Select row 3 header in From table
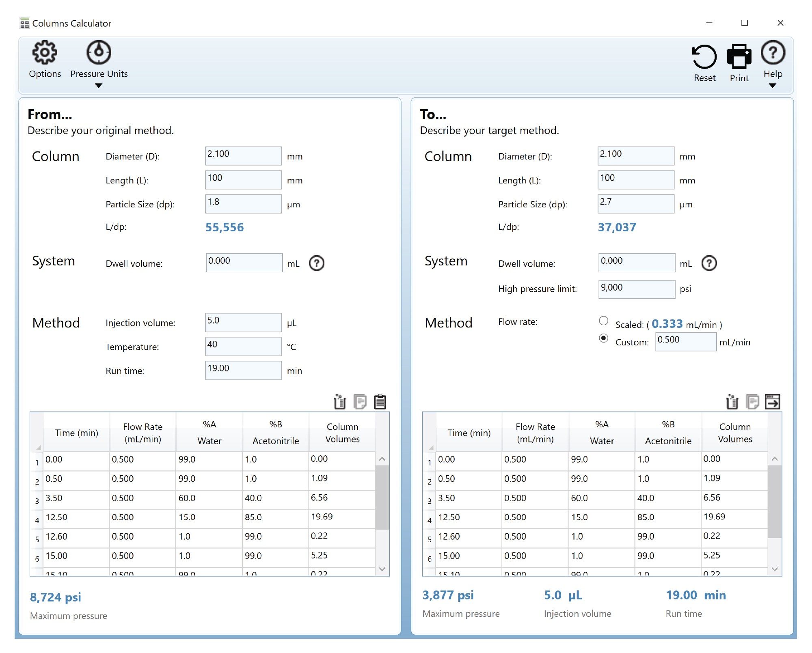The width and height of the screenshot is (812, 653). [37, 501]
